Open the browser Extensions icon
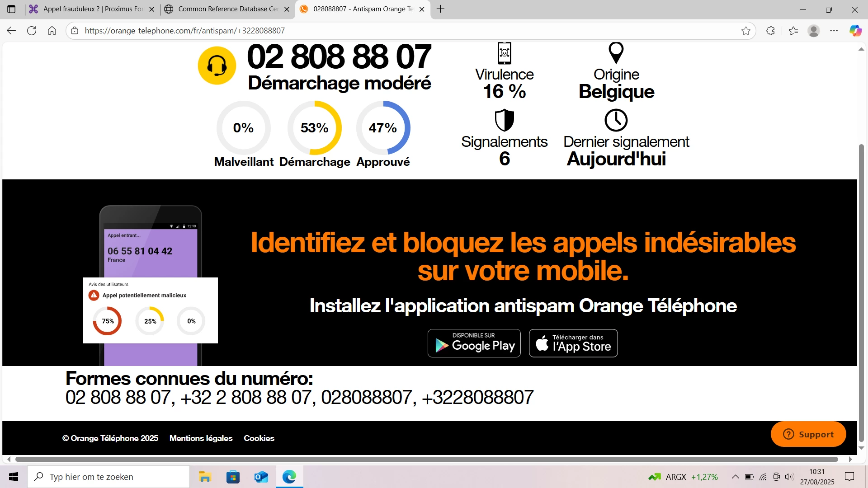The image size is (868, 488). coord(771,31)
